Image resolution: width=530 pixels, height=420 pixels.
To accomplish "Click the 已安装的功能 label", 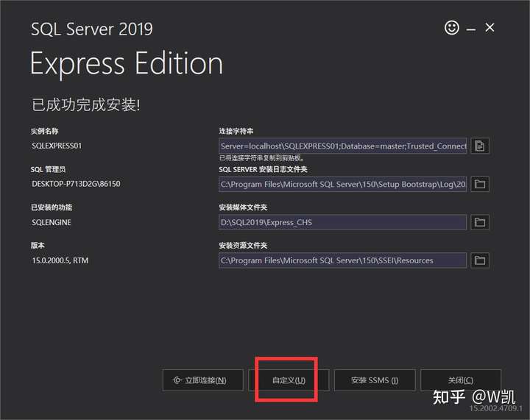I will click(x=52, y=207).
